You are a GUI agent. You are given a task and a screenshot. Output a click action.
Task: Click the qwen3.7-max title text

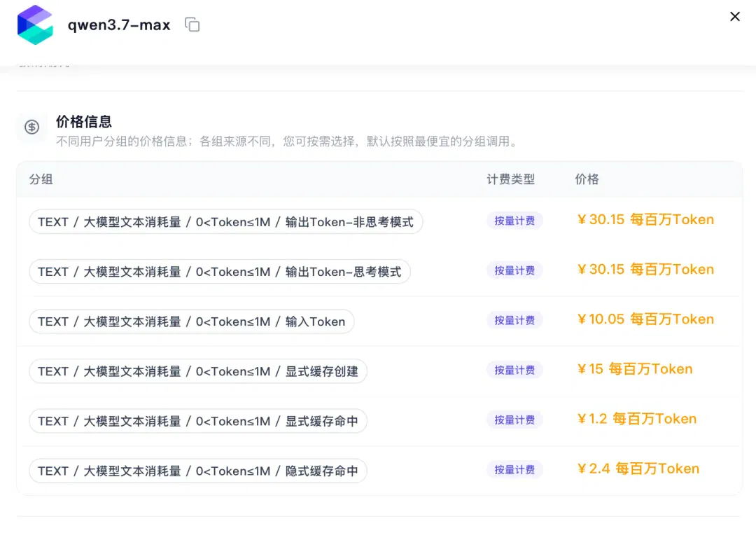click(119, 25)
